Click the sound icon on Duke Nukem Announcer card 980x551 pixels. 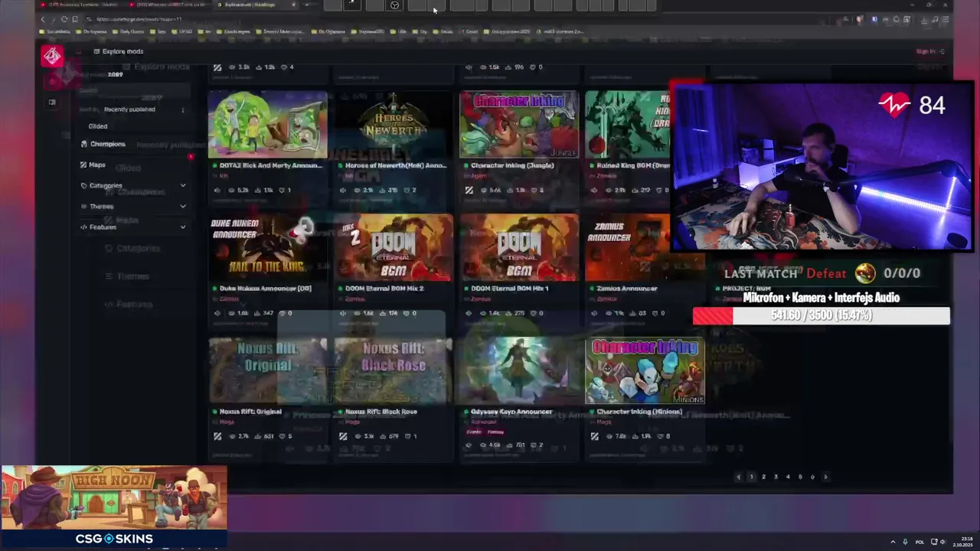point(217,313)
